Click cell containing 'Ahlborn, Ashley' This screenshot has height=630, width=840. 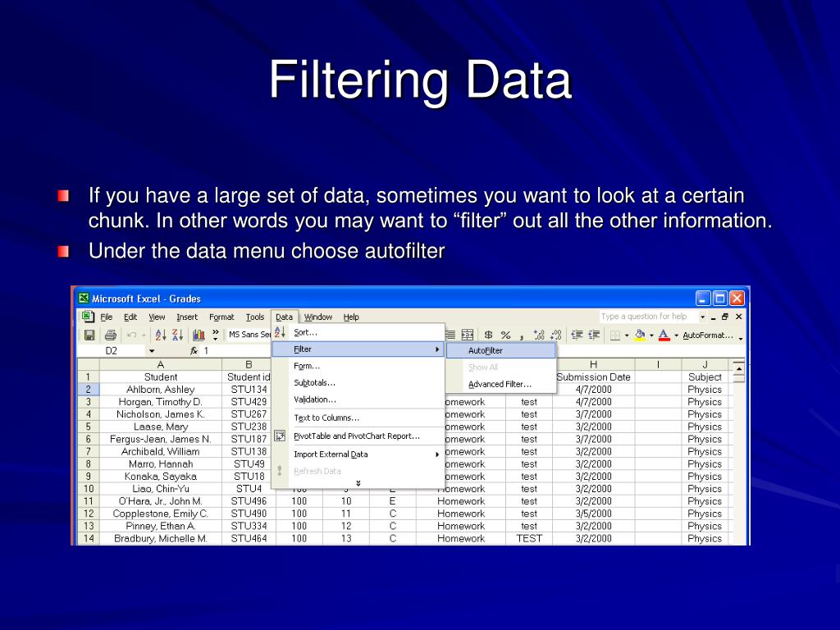tap(160, 390)
